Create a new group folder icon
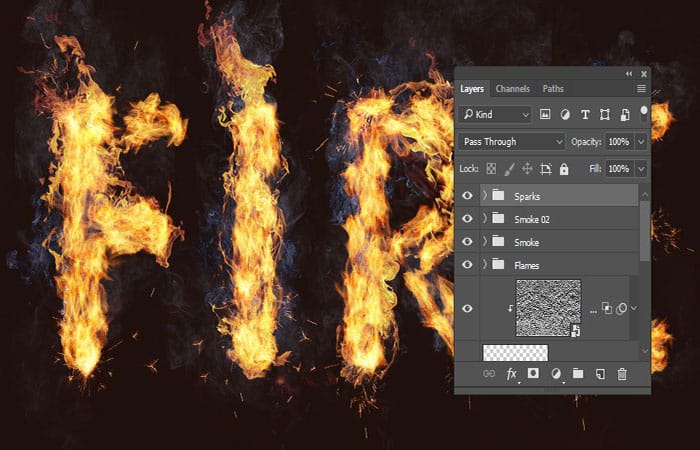This screenshot has height=450, width=700. (x=578, y=373)
